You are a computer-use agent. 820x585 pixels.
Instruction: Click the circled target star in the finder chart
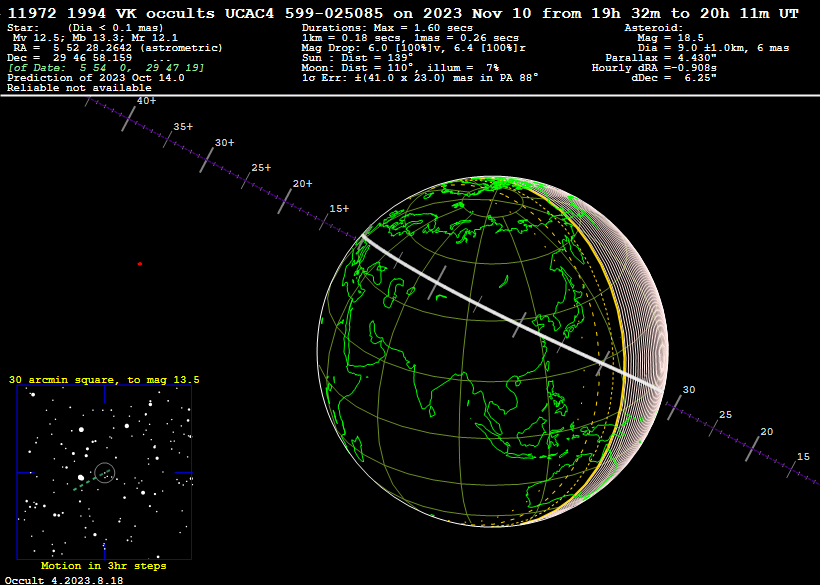(x=105, y=473)
